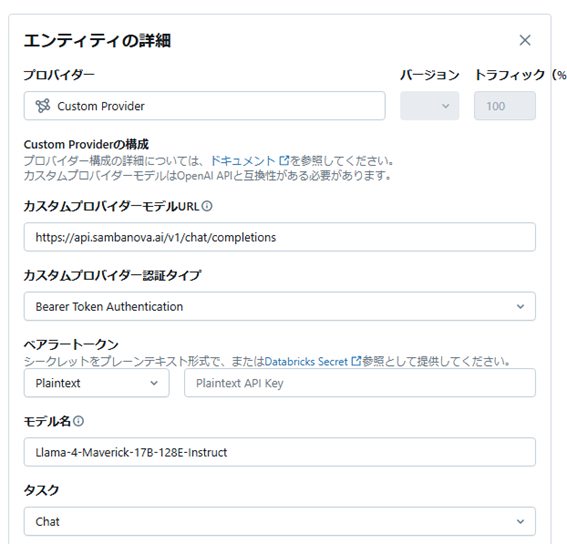Click the Custom Provider selection field
The height and width of the screenshot is (544, 567).
pos(205,106)
